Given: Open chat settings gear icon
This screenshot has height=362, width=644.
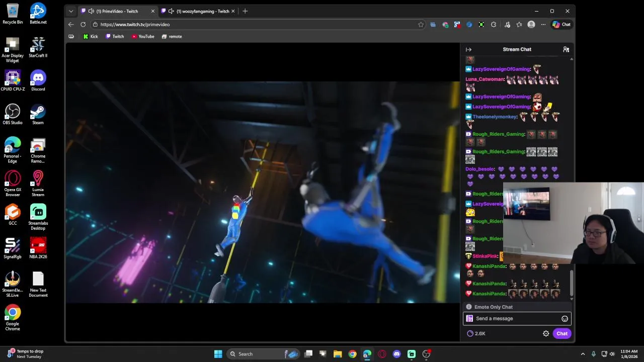Looking at the screenshot, I should [x=546, y=333].
